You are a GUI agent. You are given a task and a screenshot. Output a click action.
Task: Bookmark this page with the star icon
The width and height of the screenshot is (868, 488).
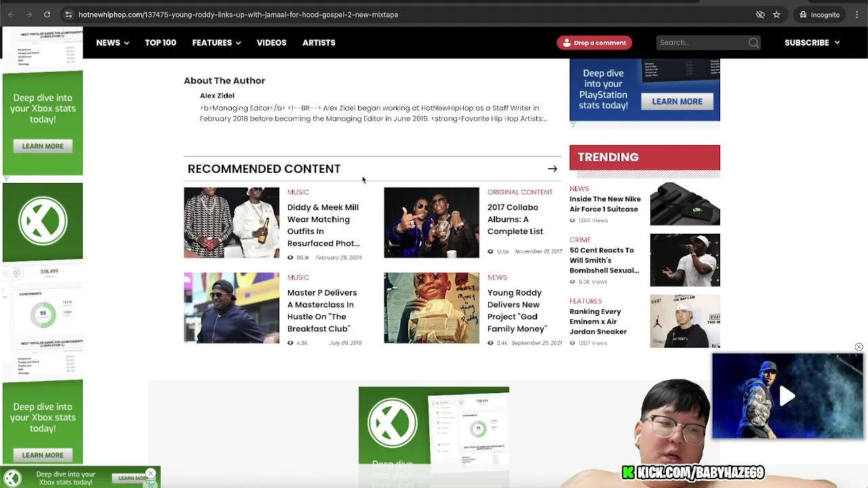coord(776,14)
